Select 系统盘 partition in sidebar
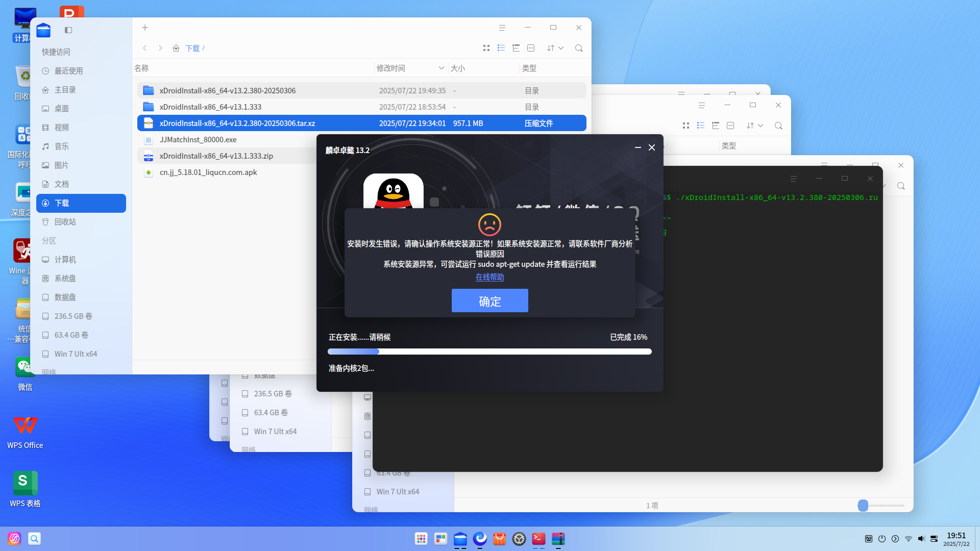980x551 pixels. (81, 279)
